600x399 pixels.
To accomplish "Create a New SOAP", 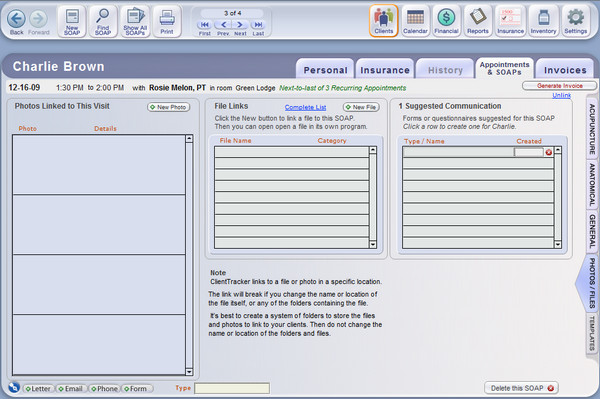I will point(72,21).
